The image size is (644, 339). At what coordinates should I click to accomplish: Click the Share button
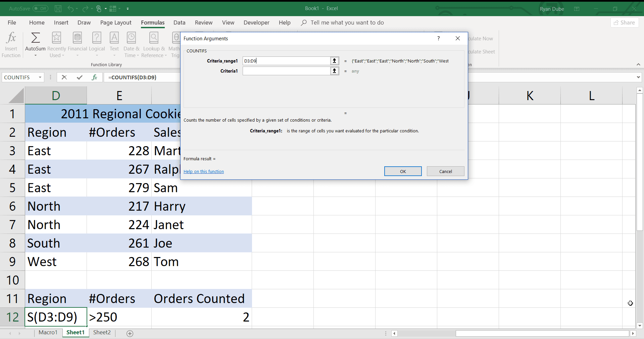[624, 23]
